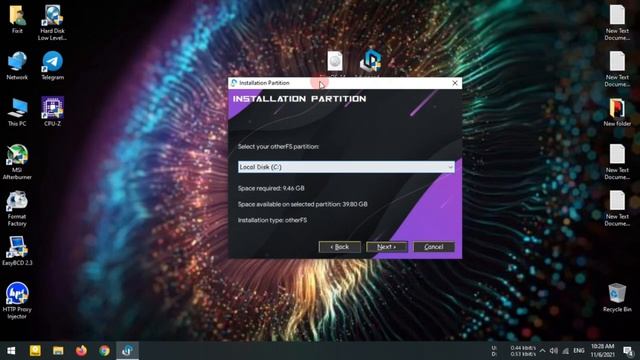Open the volume control in the tray

(554, 351)
